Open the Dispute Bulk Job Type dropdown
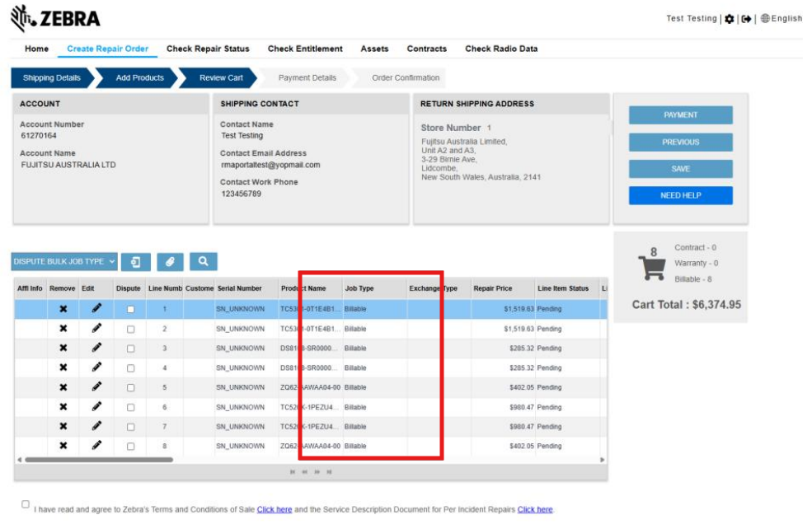The width and height of the screenshot is (812, 529). pyautogui.click(x=64, y=262)
